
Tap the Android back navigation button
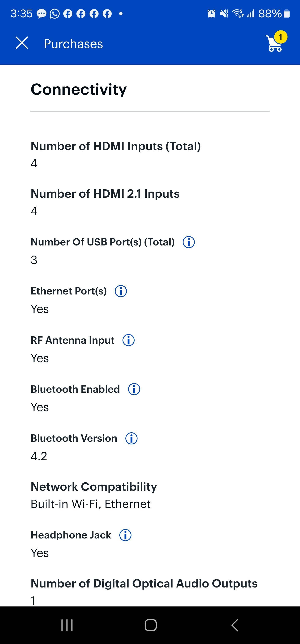coord(235,625)
